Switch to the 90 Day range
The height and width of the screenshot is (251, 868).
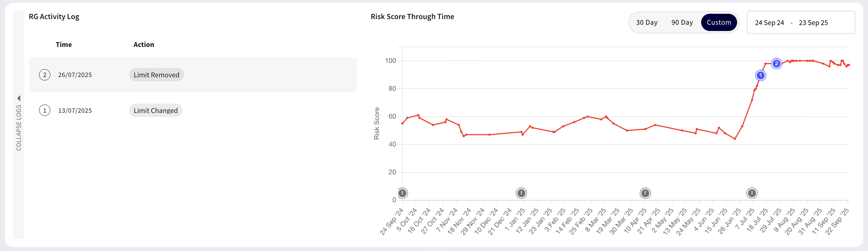(x=682, y=23)
